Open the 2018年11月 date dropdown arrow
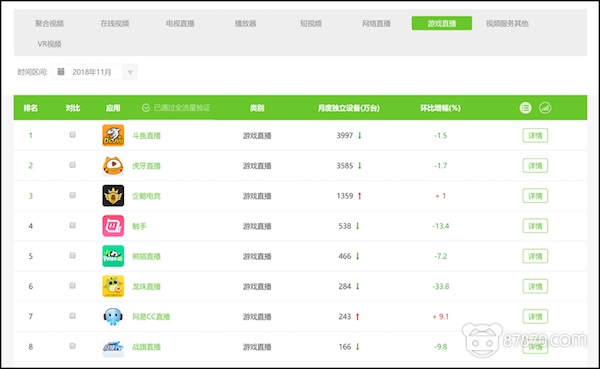Image resolution: width=600 pixels, height=369 pixels. click(x=130, y=72)
